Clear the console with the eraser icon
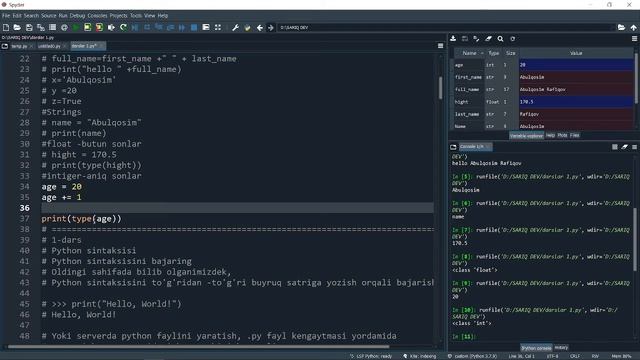 click(x=624, y=147)
